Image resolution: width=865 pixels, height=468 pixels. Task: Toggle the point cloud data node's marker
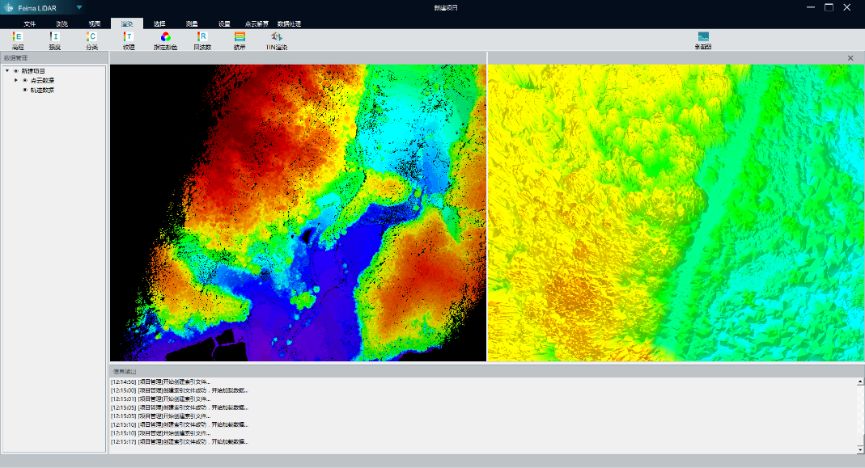26,80
